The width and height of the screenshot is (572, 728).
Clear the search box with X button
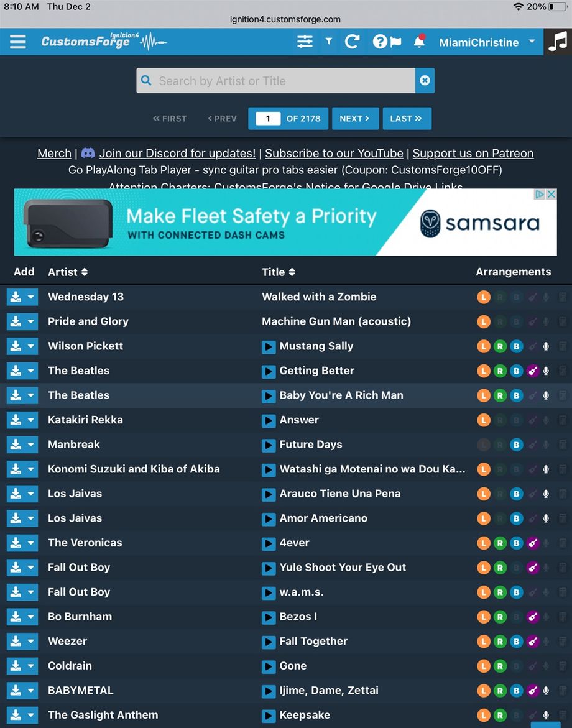(x=425, y=80)
